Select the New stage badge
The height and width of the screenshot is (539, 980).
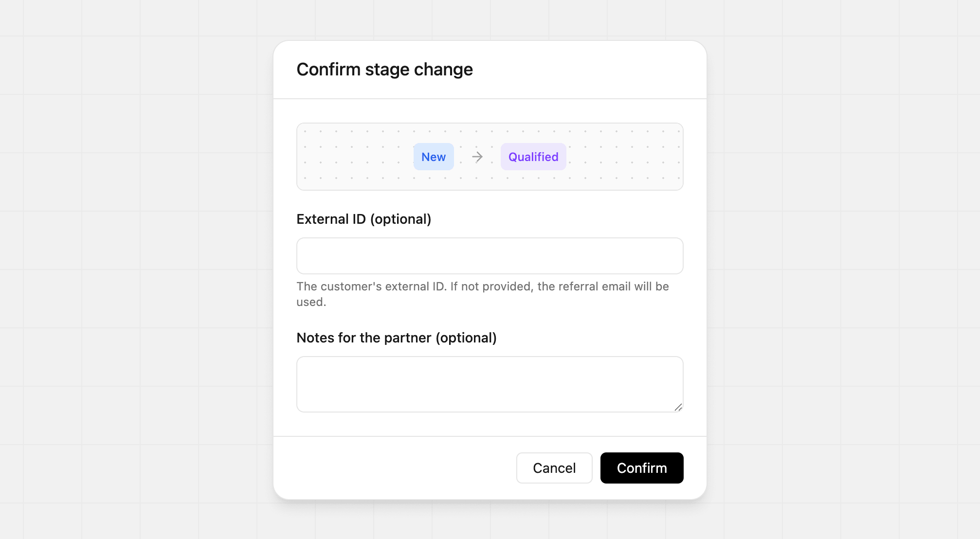[x=433, y=157]
